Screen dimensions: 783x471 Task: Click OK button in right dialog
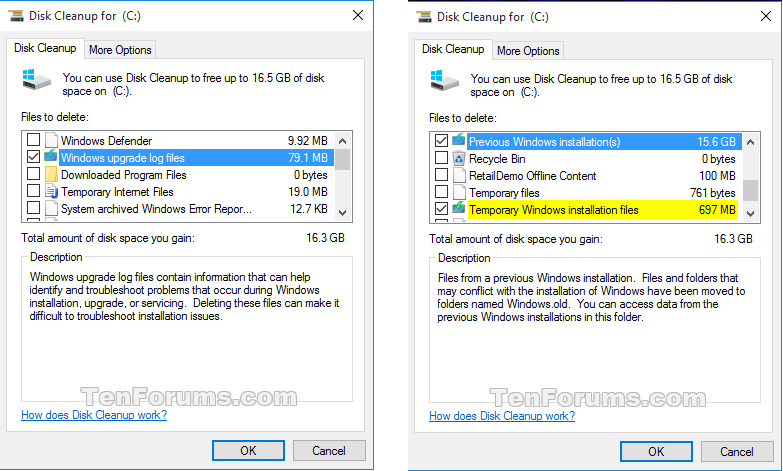[x=656, y=452]
